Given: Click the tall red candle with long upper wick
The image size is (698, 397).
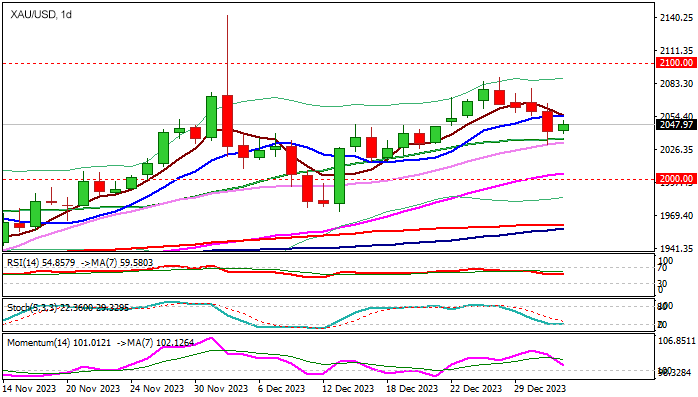Looking at the screenshot, I should [227, 120].
